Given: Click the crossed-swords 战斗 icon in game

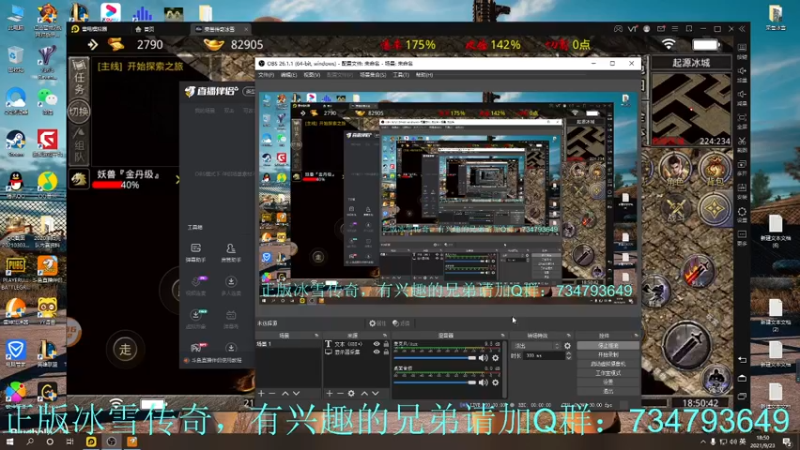Looking at the screenshot, I should [x=675, y=209].
